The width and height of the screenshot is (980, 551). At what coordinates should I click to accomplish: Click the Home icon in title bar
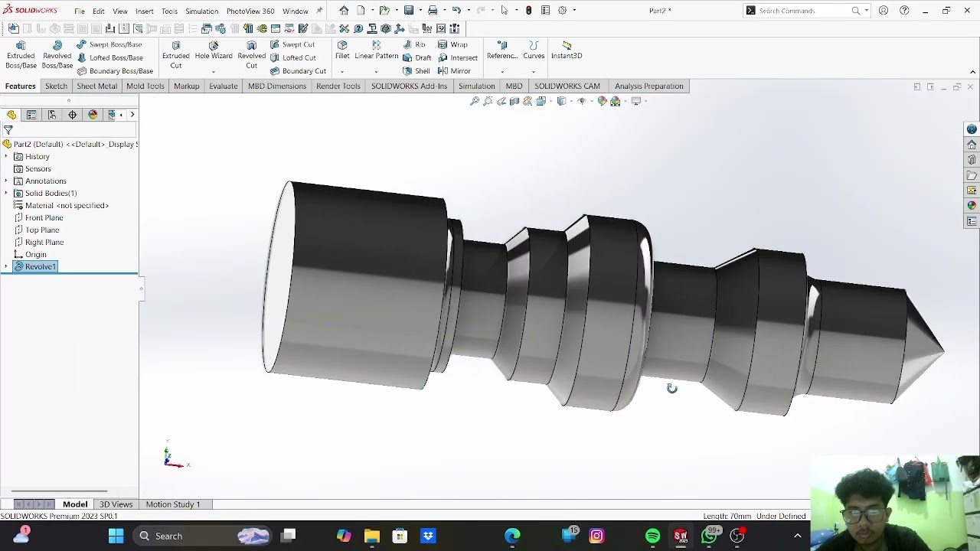coord(344,11)
